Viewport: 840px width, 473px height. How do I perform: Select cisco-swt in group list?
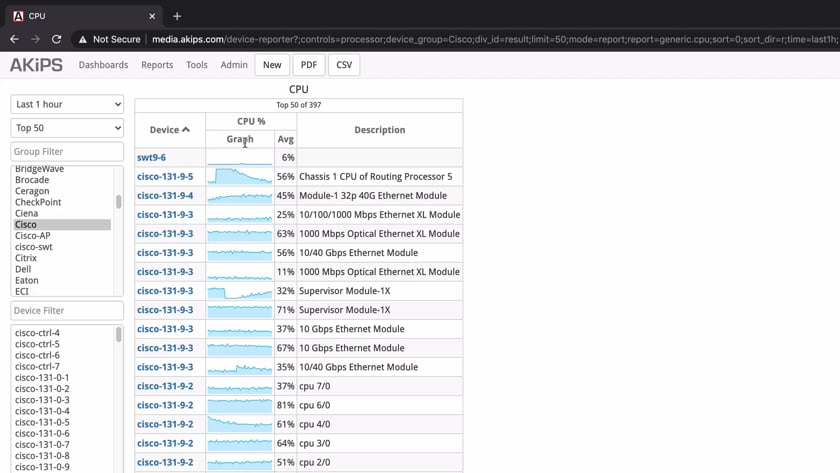[34, 247]
